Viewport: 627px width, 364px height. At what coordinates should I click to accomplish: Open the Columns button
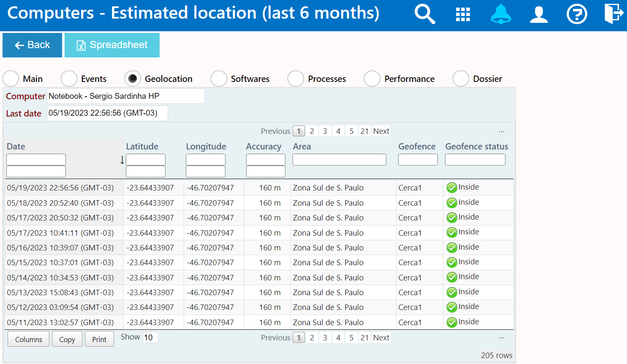pyautogui.click(x=29, y=339)
